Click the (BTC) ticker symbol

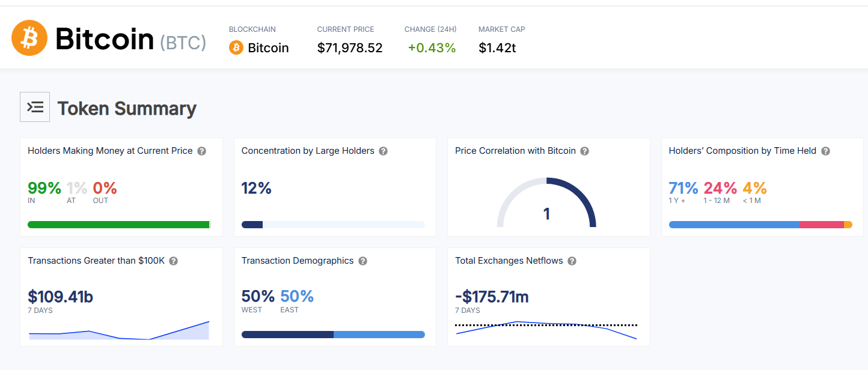183,42
